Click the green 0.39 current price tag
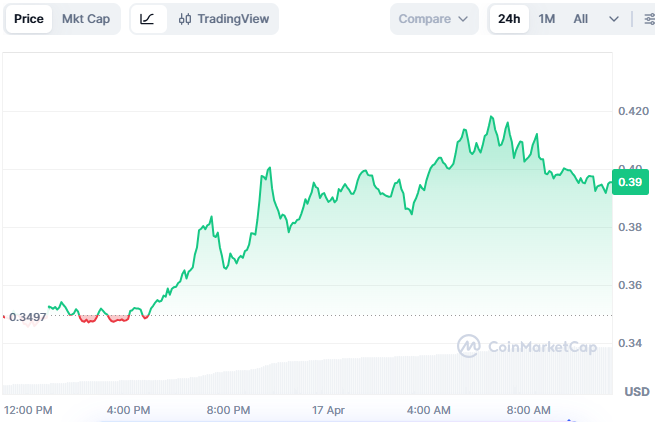The width and height of the screenshot is (655, 422). tap(631, 182)
